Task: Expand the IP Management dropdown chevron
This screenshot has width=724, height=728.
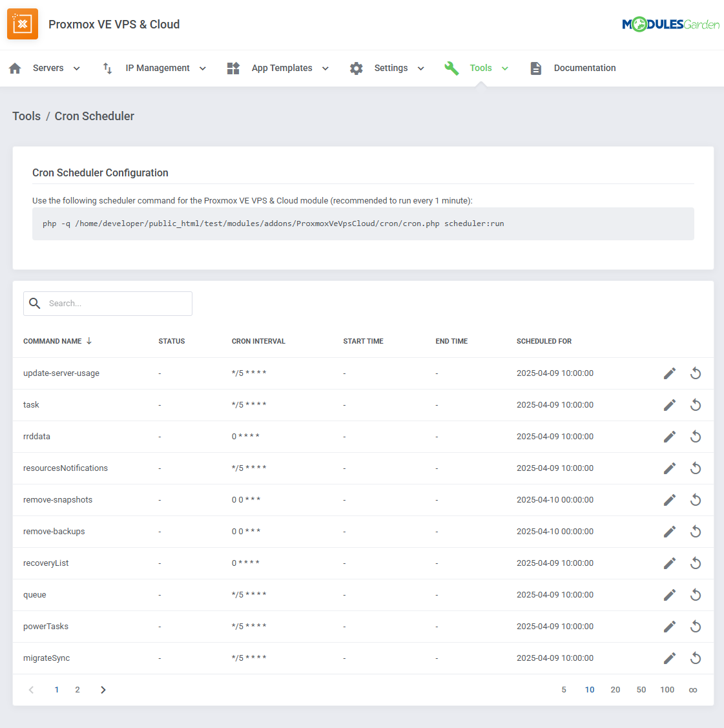Action: click(x=202, y=68)
